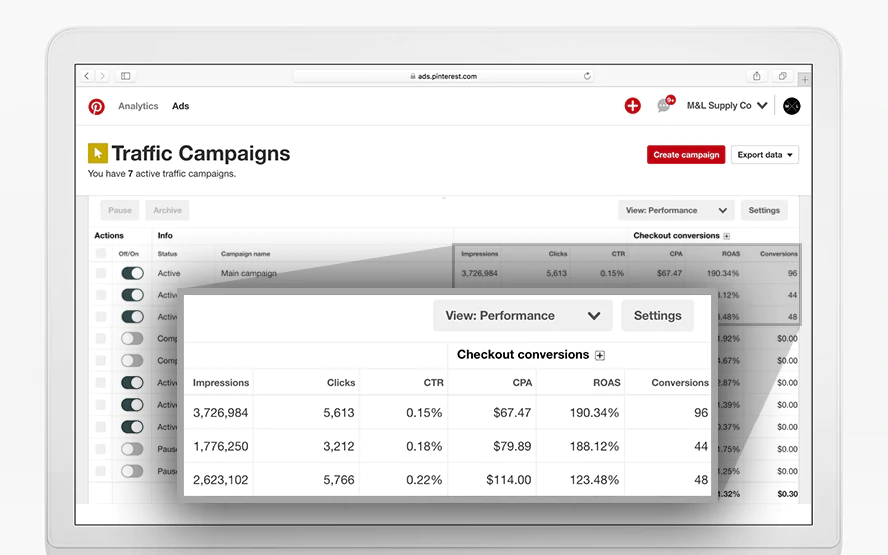Select the Main campaign name
Image resolution: width=888 pixels, height=555 pixels.
249,273
